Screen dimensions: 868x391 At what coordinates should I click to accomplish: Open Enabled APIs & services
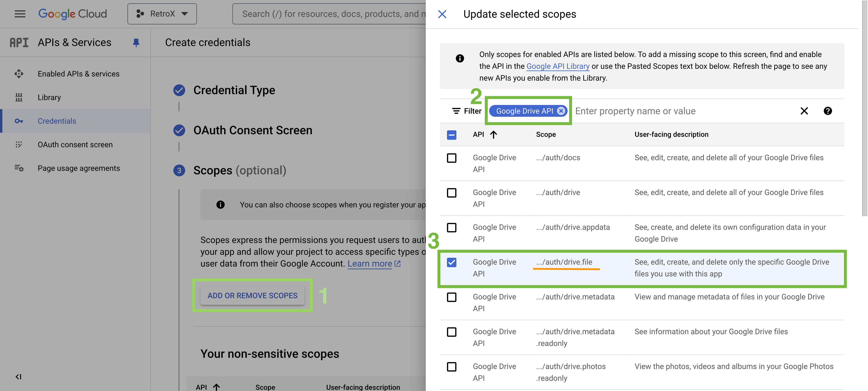pos(78,74)
